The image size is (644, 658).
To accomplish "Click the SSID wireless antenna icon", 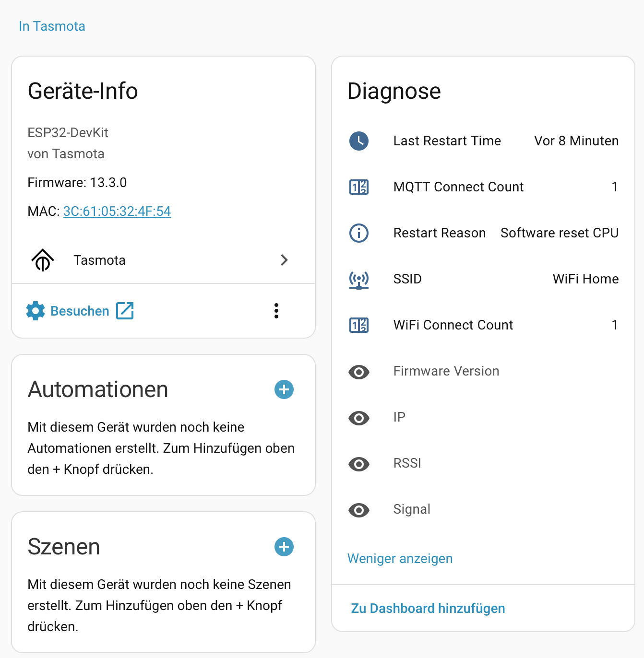I will (359, 279).
